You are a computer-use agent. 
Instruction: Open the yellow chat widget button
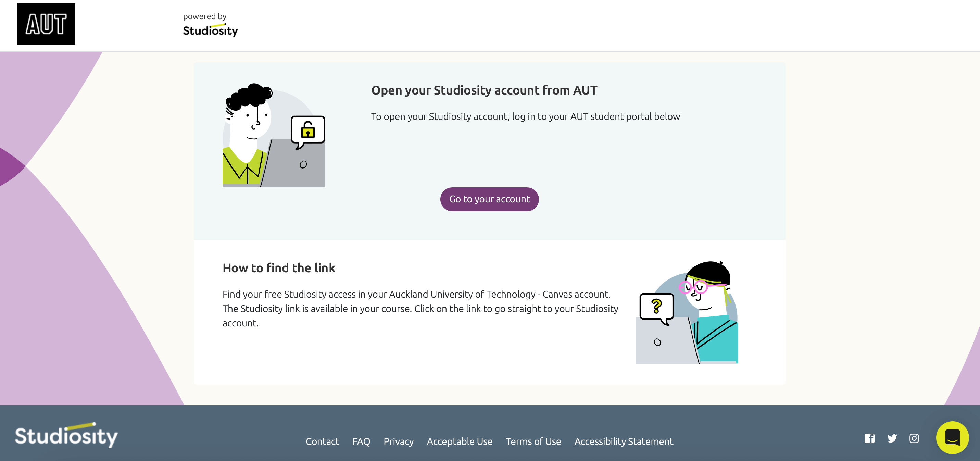click(952, 437)
